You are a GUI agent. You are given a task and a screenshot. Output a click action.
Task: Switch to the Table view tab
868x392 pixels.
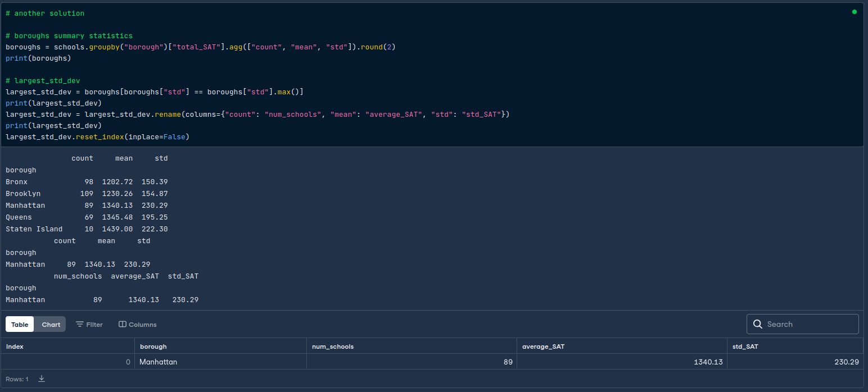pyautogui.click(x=20, y=324)
